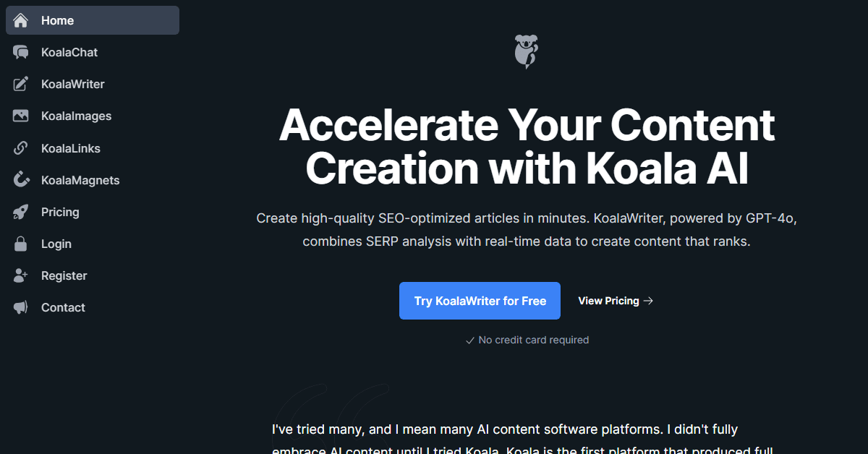Viewport: 868px width, 454px height.
Task: Select the KoalaLinks chain link icon
Action: tap(20, 148)
